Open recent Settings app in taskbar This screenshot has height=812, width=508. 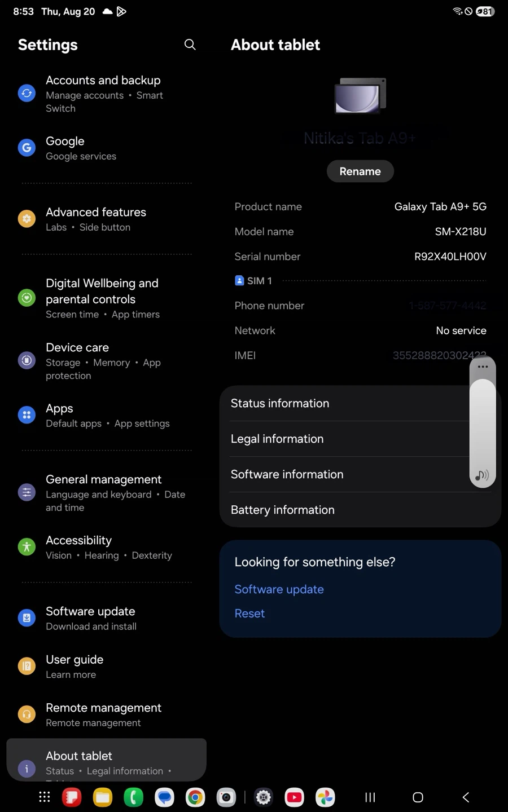click(x=264, y=797)
